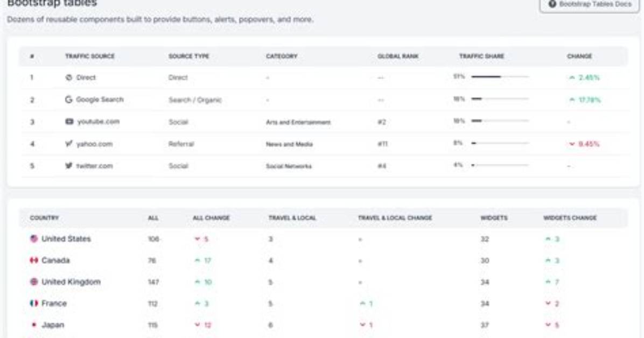Click the Arts and Entertainment category
Screen dimensions: 644x338
298,122
